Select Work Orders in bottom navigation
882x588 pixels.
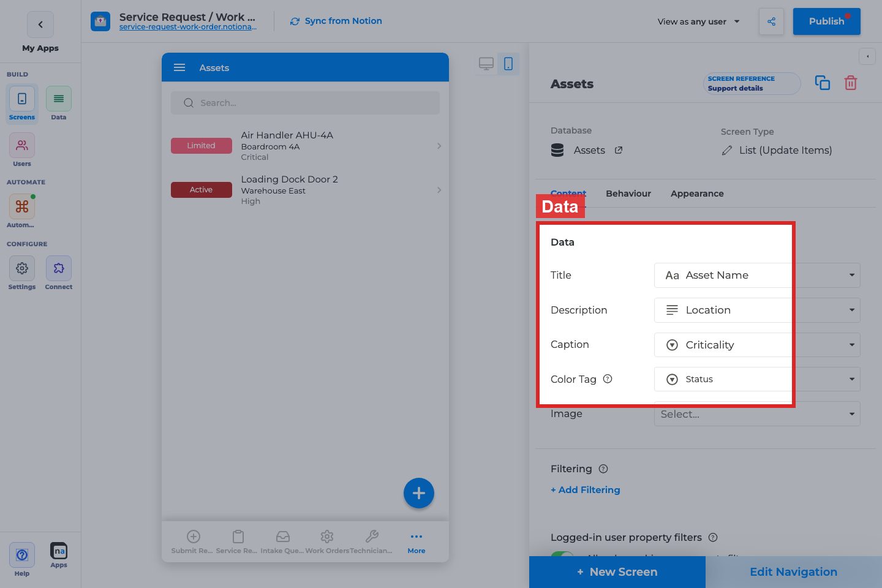327,541
